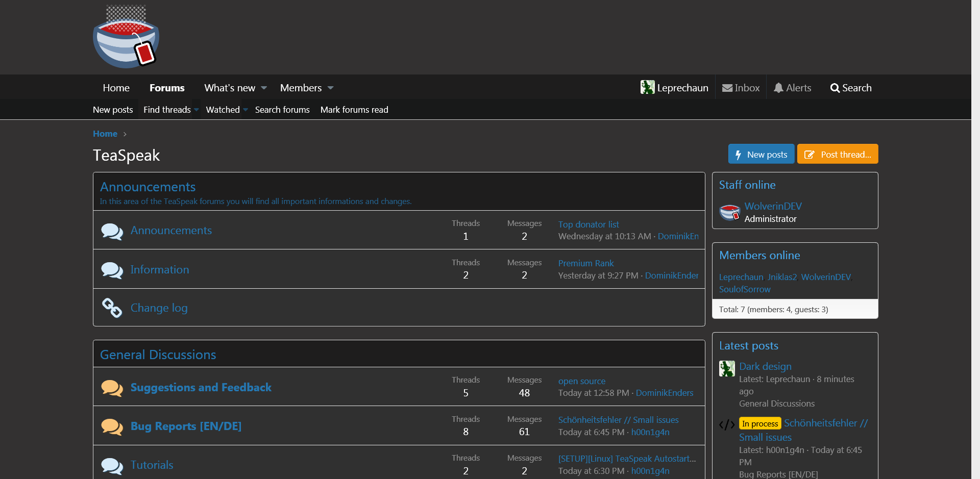The width and height of the screenshot is (980, 479).
Task: Click the orange Post thread button
Action: pos(838,154)
